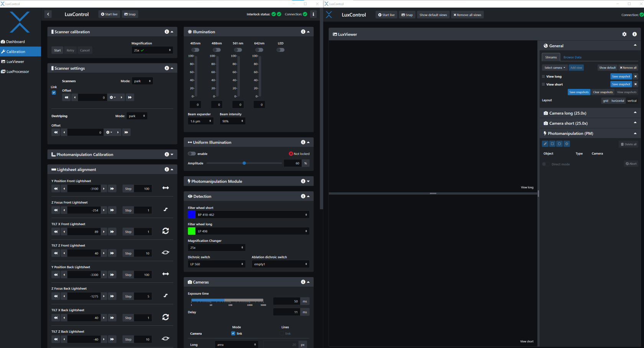
Task: Click Remove all views button
Action: click(467, 15)
